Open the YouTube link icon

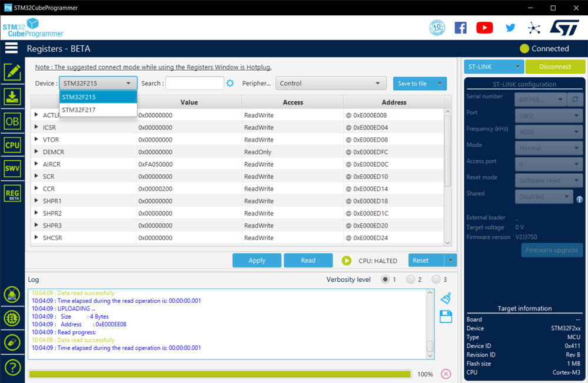click(x=484, y=28)
